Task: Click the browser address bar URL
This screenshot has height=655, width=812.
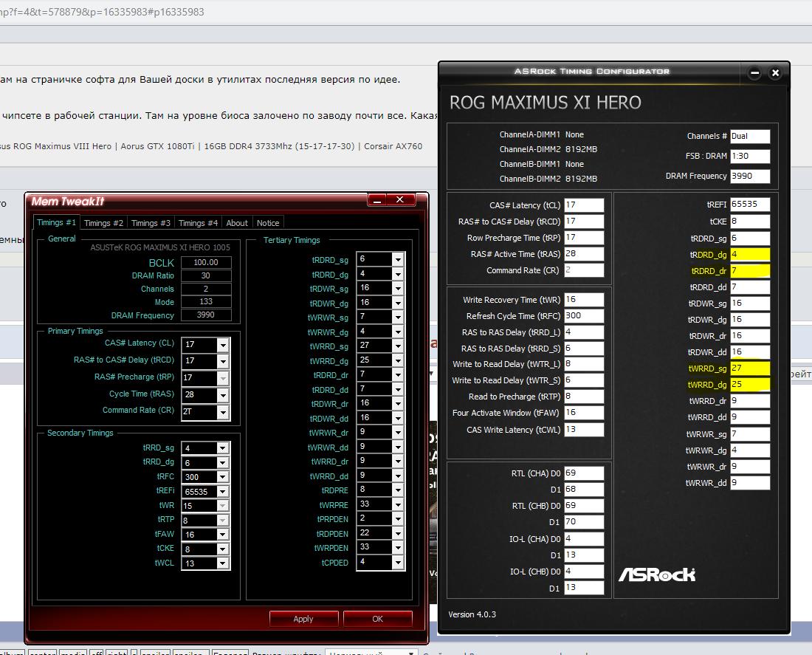Action: (103, 11)
